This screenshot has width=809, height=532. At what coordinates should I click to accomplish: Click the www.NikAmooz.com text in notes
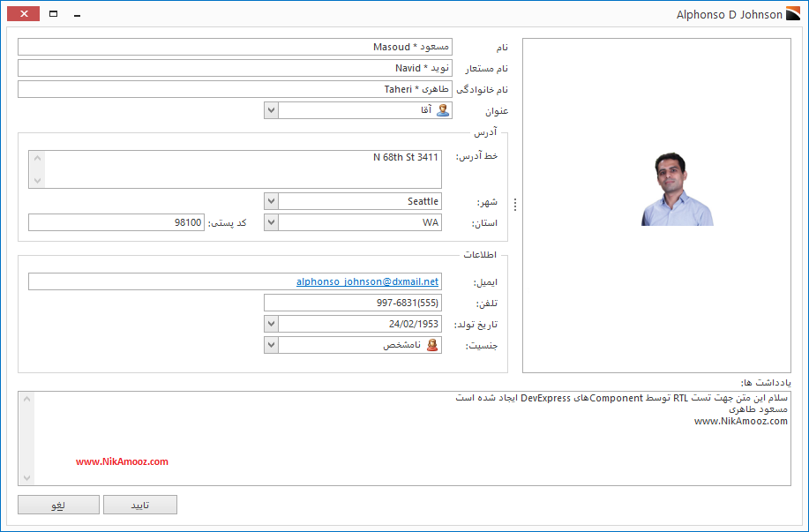[741, 421]
